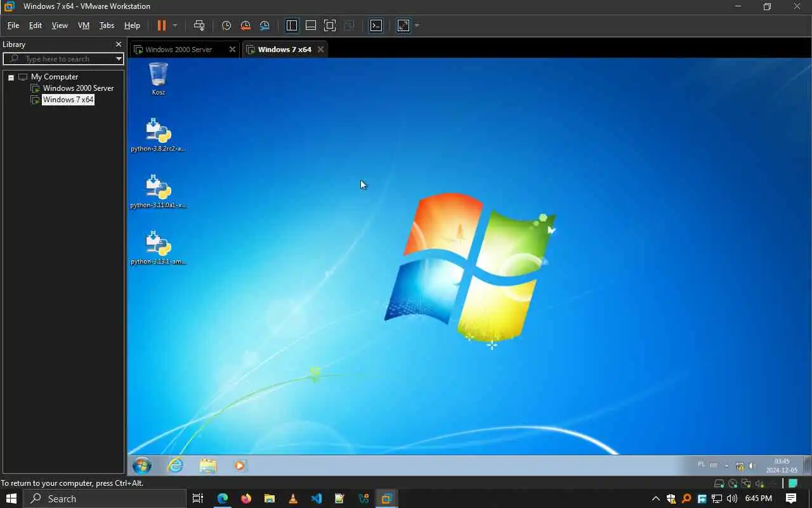The image size is (812, 508).
Task: Select Windows 7 x64 in the library tree
Action: pyautogui.click(x=68, y=100)
